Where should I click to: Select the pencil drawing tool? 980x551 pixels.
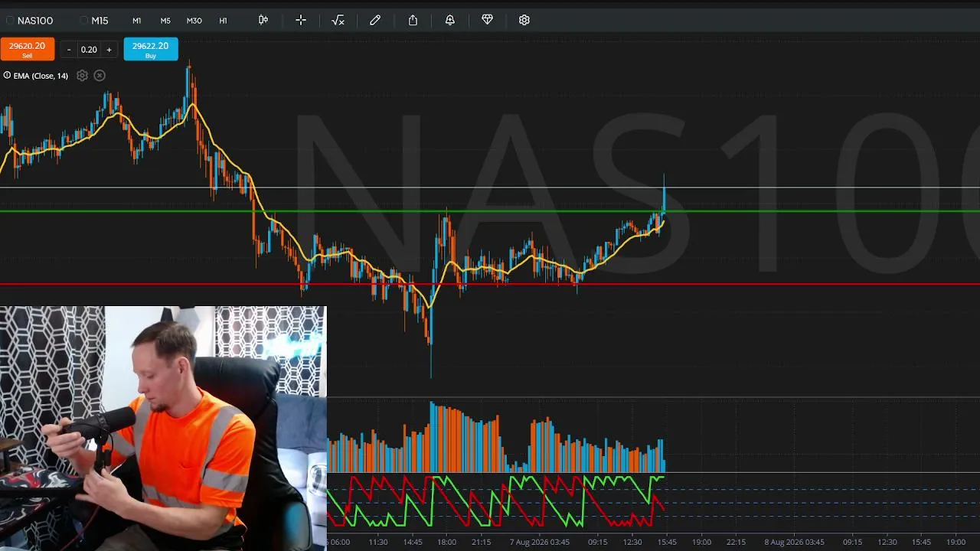point(375,20)
